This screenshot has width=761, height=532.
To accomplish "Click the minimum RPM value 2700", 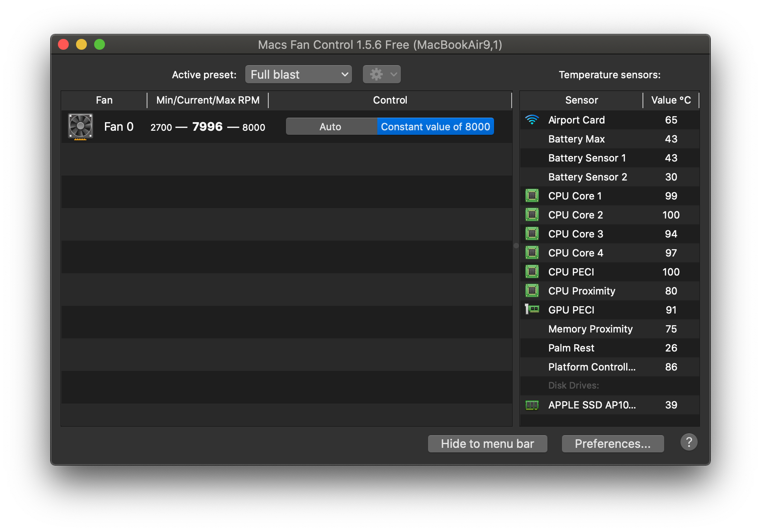I will 162,128.
